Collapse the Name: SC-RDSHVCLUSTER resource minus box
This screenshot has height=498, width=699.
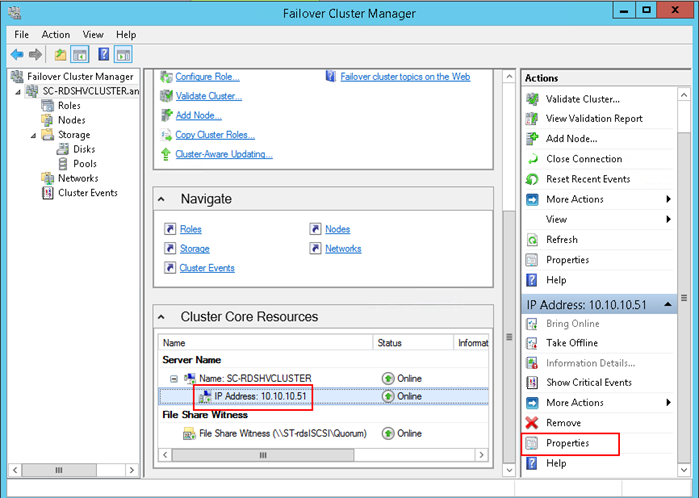tap(174, 379)
